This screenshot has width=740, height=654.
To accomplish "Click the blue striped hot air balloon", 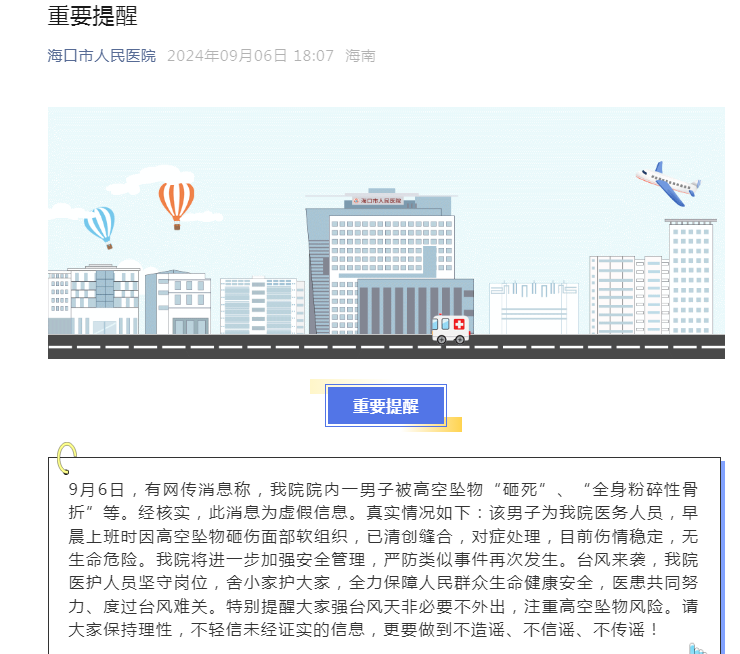I will [99, 225].
